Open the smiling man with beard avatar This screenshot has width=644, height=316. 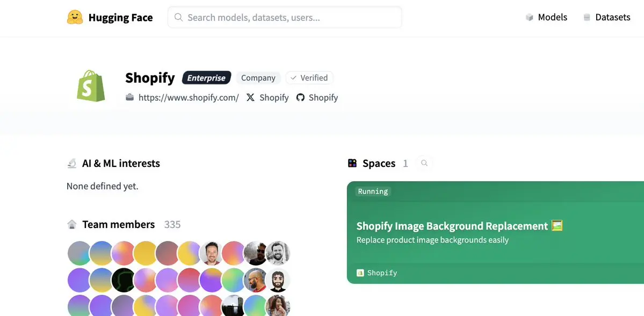(211, 253)
